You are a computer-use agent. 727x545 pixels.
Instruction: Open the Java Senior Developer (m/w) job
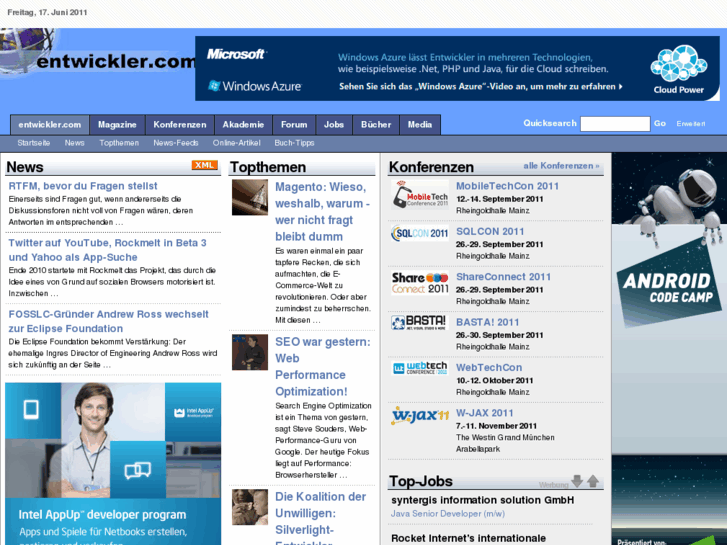tap(448, 513)
